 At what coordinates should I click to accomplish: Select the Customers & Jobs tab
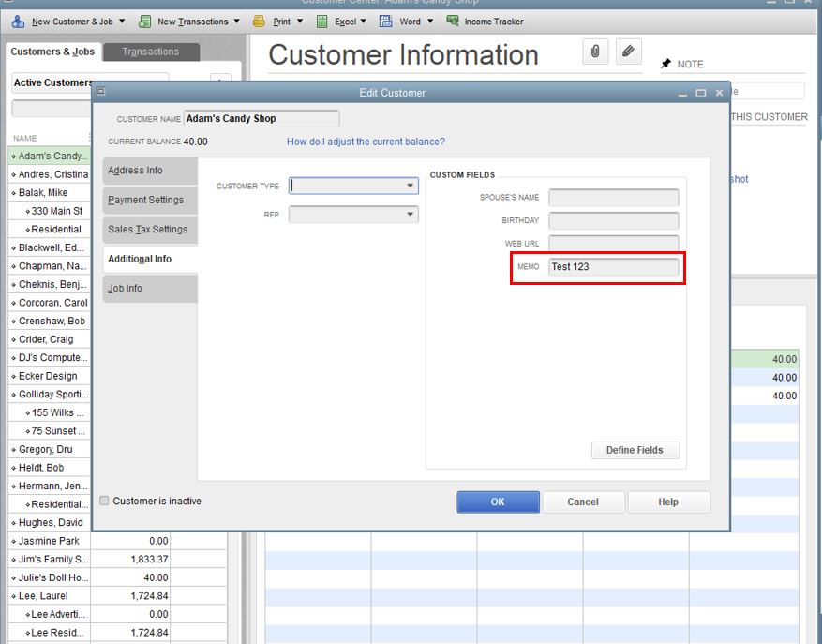pyautogui.click(x=52, y=52)
